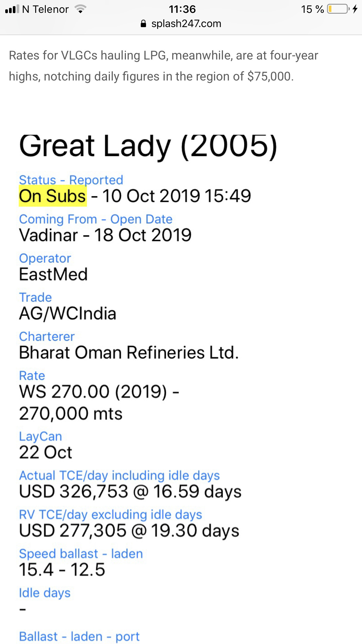362x644 pixels.
Task: Tap the splash247.com address bar
Action: [181, 24]
